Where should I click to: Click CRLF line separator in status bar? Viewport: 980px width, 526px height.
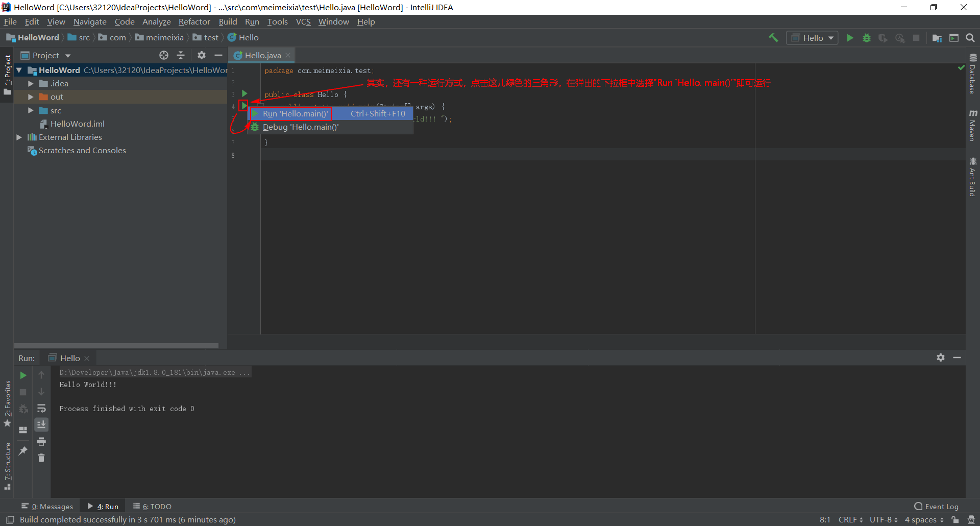(x=850, y=519)
